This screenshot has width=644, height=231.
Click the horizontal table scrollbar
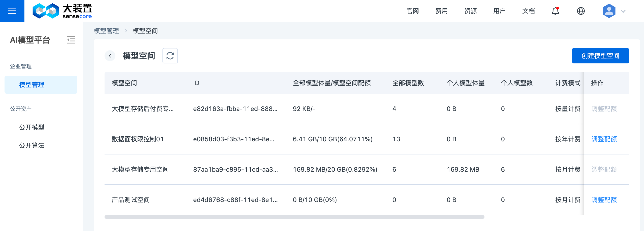(x=294, y=217)
